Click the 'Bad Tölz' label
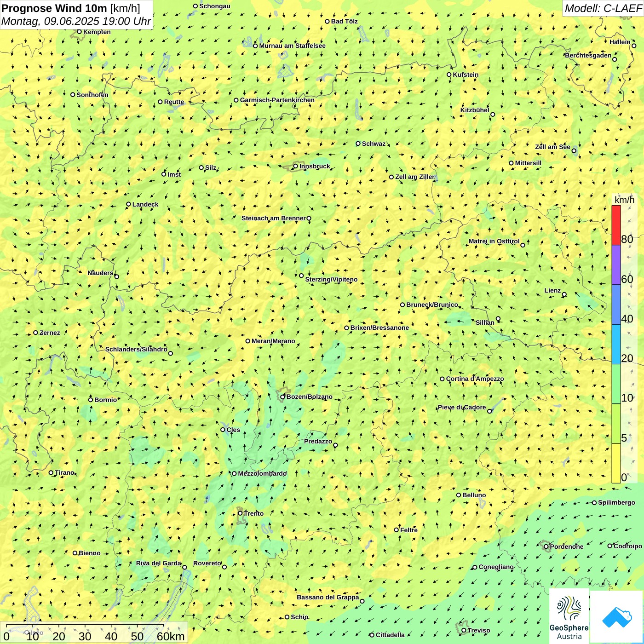 345,21
